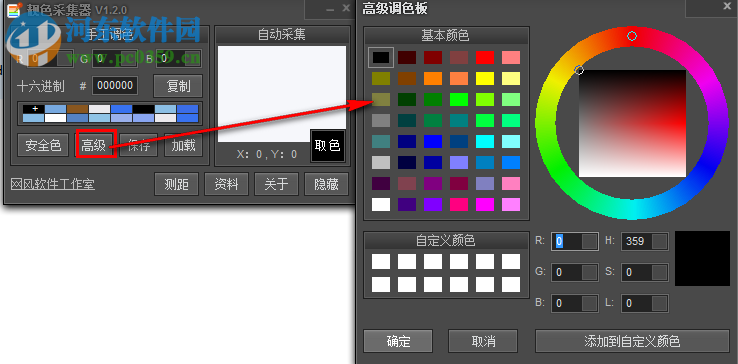Click 添加到自定义颜色 button
Viewport: 738px width, 364px height.
[632, 341]
